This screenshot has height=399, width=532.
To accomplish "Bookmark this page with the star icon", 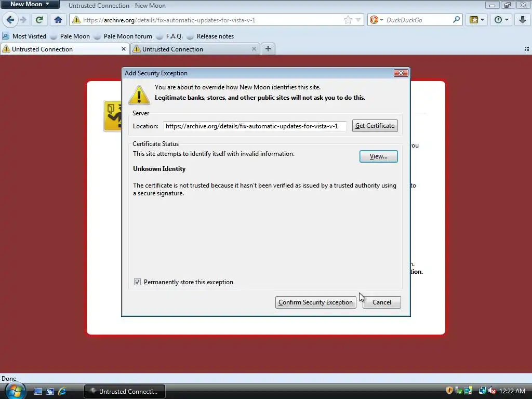I will (x=348, y=20).
